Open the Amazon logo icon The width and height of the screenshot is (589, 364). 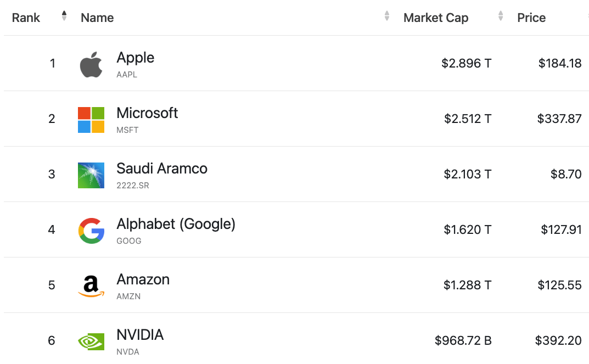tap(91, 286)
